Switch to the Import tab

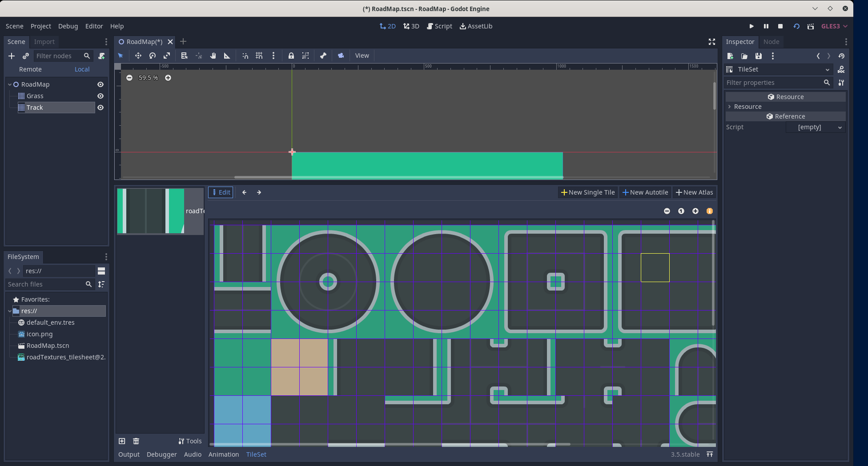coord(44,41)
